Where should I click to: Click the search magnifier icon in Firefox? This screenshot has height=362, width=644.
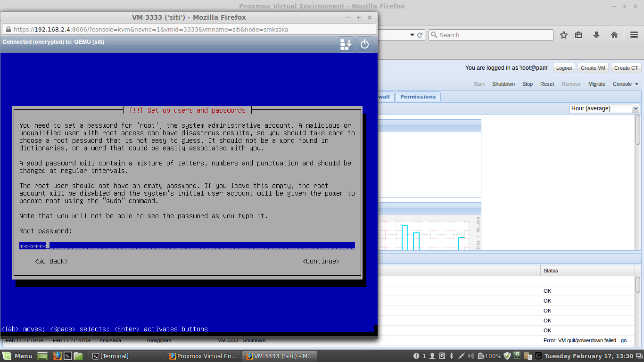pos(434,35)
